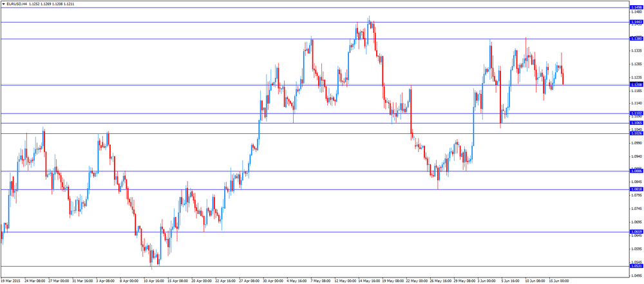
Task: Click the 1.0495 price axis label
Action: click(637, 276)
